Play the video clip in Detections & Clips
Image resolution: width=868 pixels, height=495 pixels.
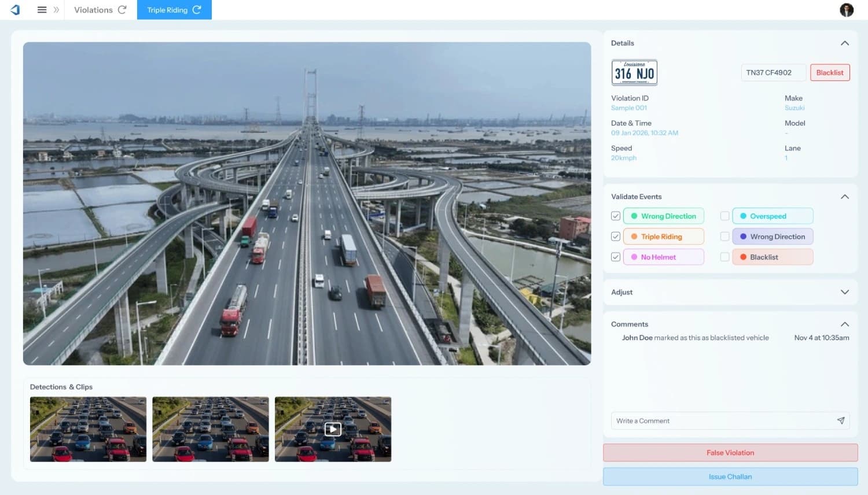coord(333,428)
